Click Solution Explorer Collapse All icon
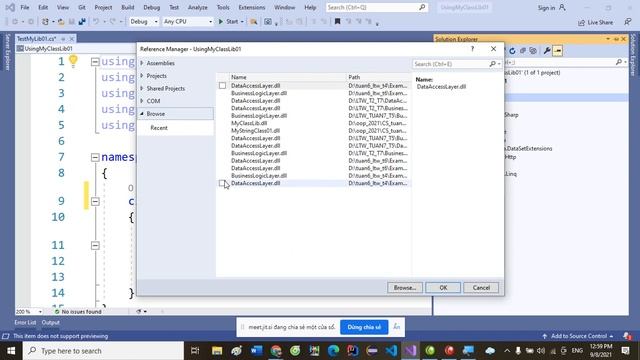640x360 pixels. [x=523, y=51]
